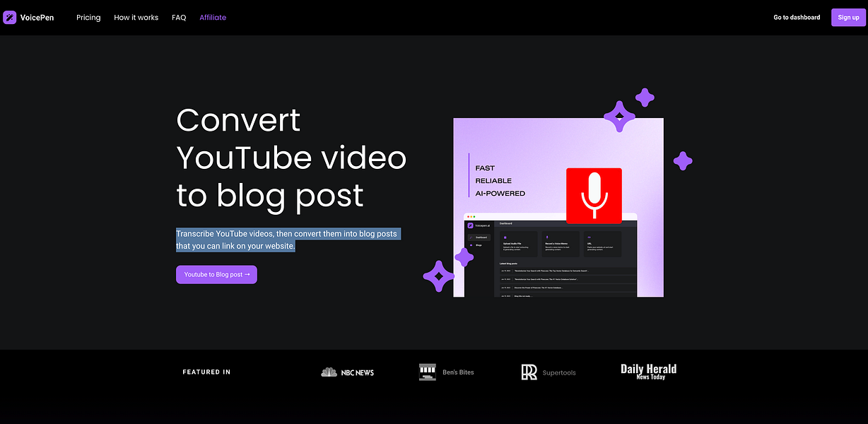Click the Record a Voice Memo microphone icon

tap(547, 237)
